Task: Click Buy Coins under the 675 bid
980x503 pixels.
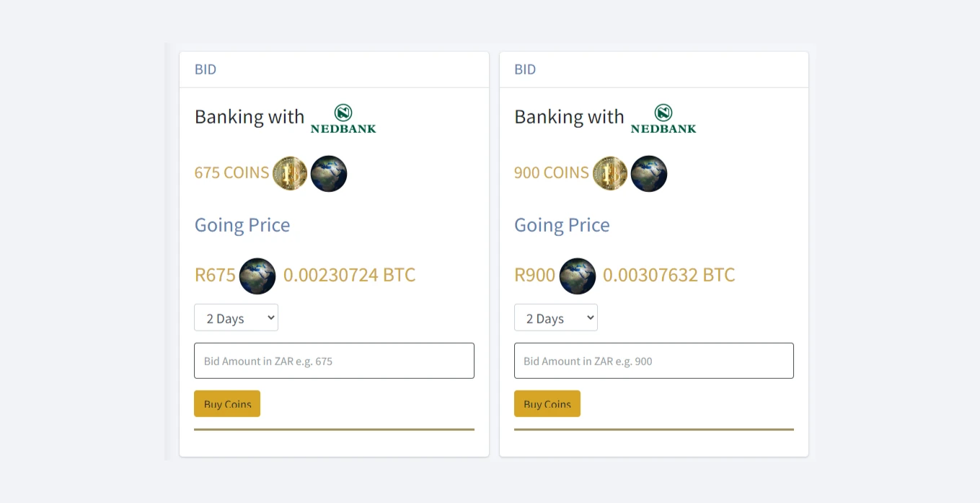Action: tap(227, 404)
